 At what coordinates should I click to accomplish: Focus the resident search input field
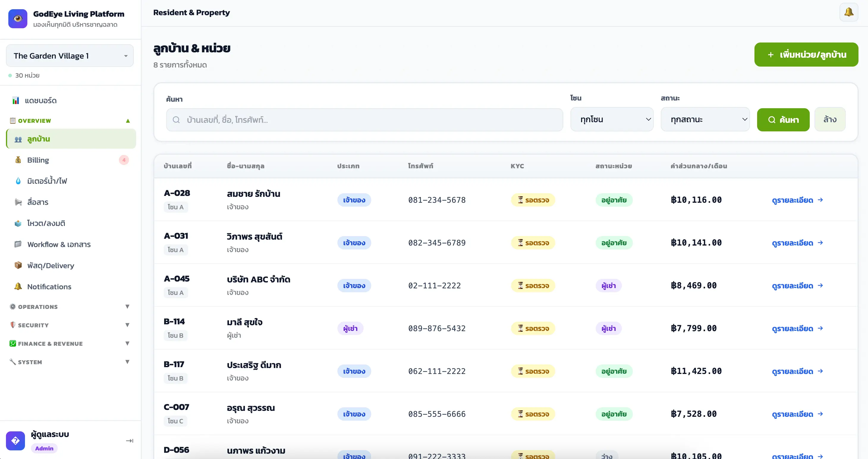[364, 120]
